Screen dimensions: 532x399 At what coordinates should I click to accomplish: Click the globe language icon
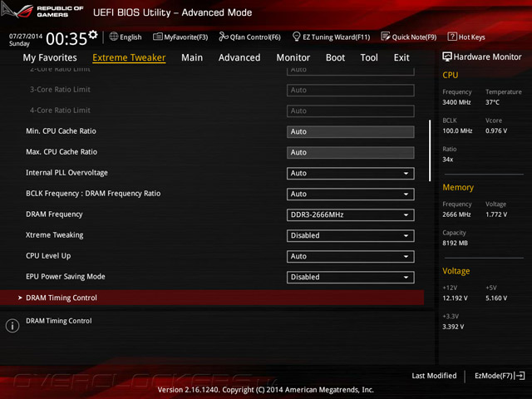(x=114, y=37)
